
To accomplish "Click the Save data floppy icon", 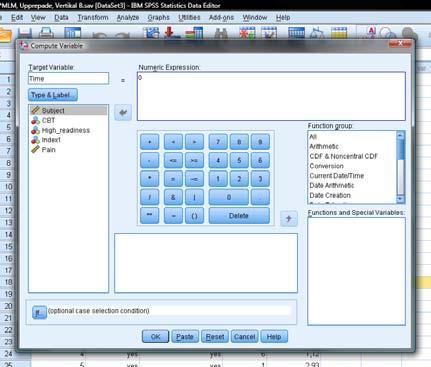I will pos(25,33).
